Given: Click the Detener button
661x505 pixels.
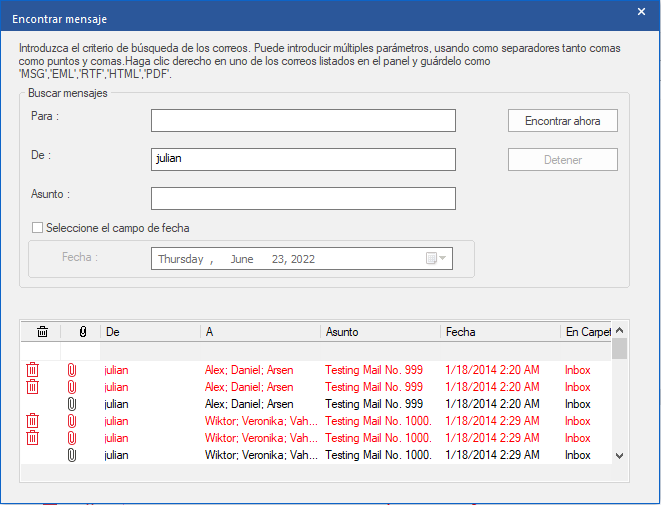Looking at the screenshot, I should [x=563, y=160].
